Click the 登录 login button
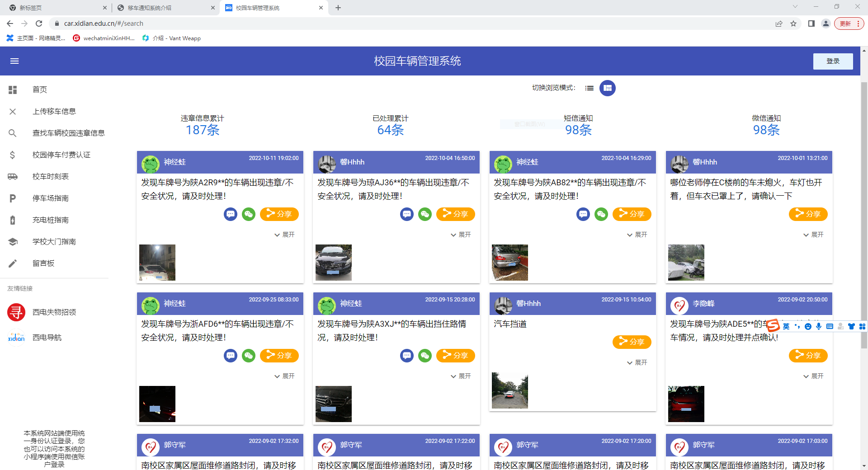Image resolution: width=868 pixels, height=470 pixels. [833, 61]
